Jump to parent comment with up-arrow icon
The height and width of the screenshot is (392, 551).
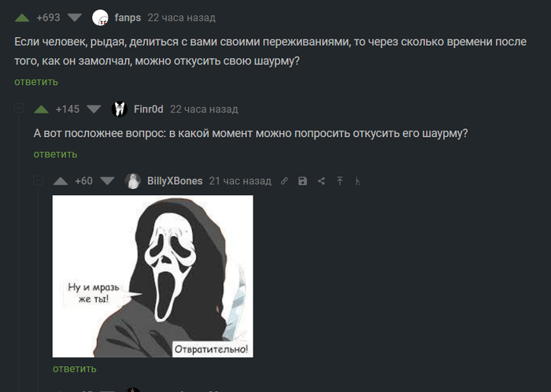340,181
